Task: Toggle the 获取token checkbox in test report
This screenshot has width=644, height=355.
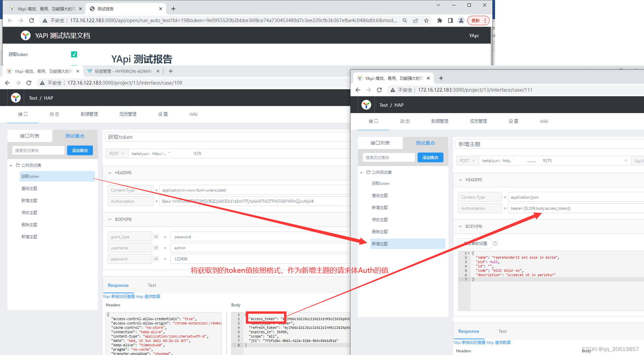Action: [74, 54]
